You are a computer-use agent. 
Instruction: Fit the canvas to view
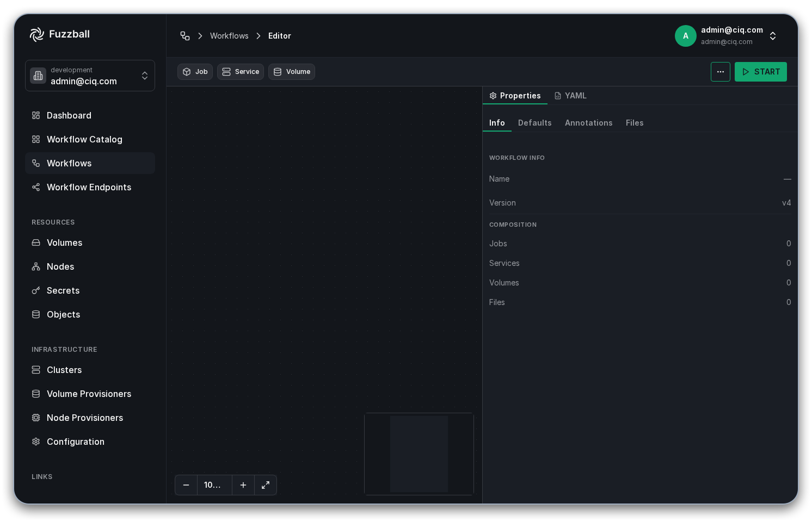[266, 485]
